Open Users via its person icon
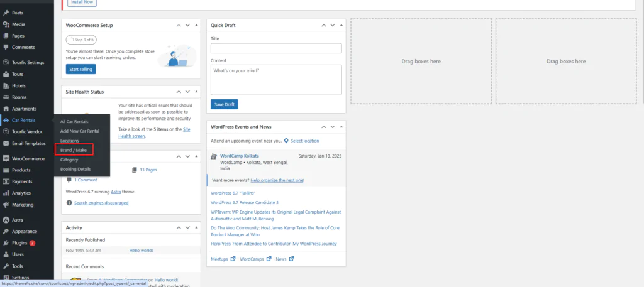The image size is (644, 287). click(6, 254)
